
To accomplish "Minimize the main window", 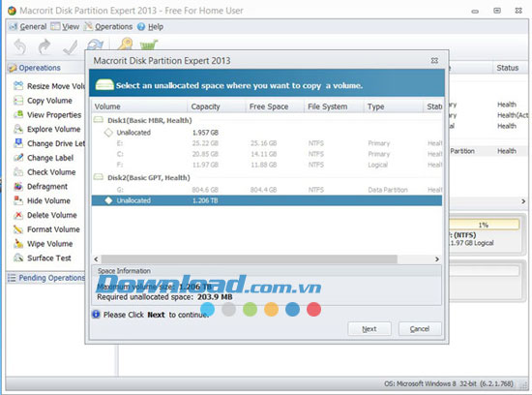I will pyautogui.click(x=475, y=12).
